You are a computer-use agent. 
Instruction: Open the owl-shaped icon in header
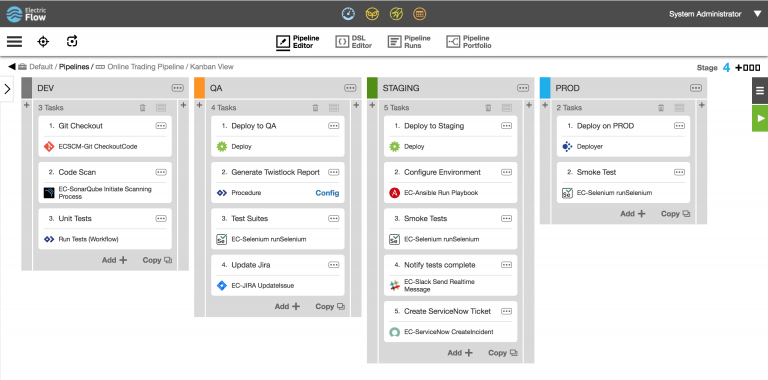(x=372, y=14)
